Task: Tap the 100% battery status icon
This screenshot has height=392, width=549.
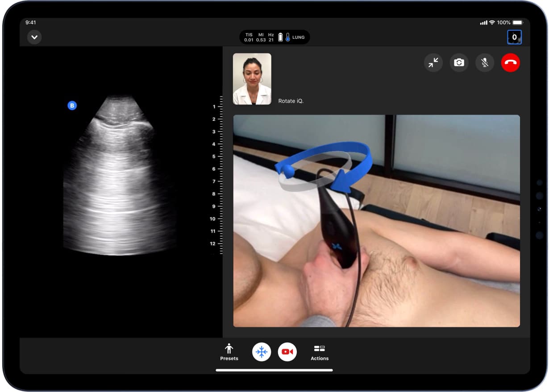Action: [518, 22]
